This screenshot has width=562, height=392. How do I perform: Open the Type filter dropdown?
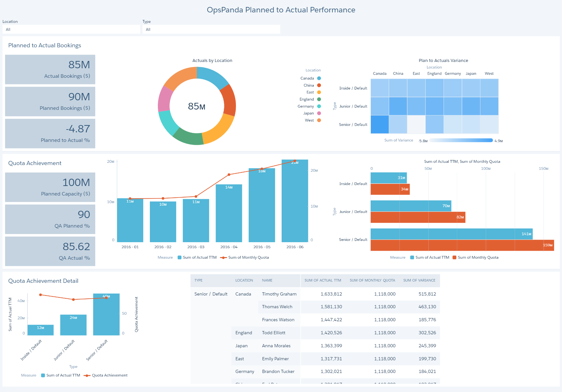click(x=211, y=29)
